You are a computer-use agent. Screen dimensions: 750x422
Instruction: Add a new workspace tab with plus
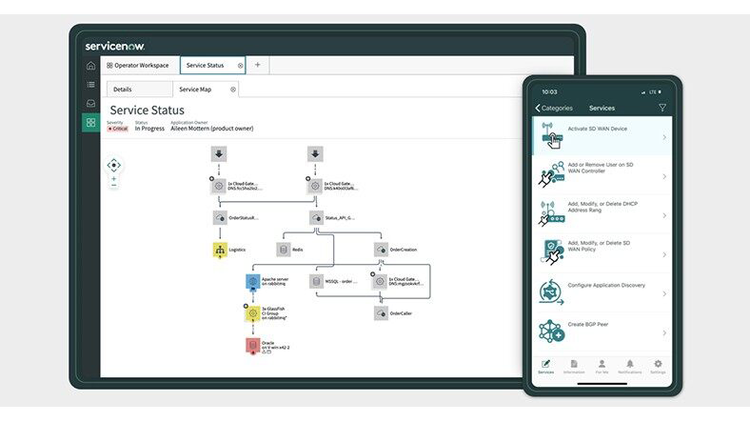coord(257,65)
